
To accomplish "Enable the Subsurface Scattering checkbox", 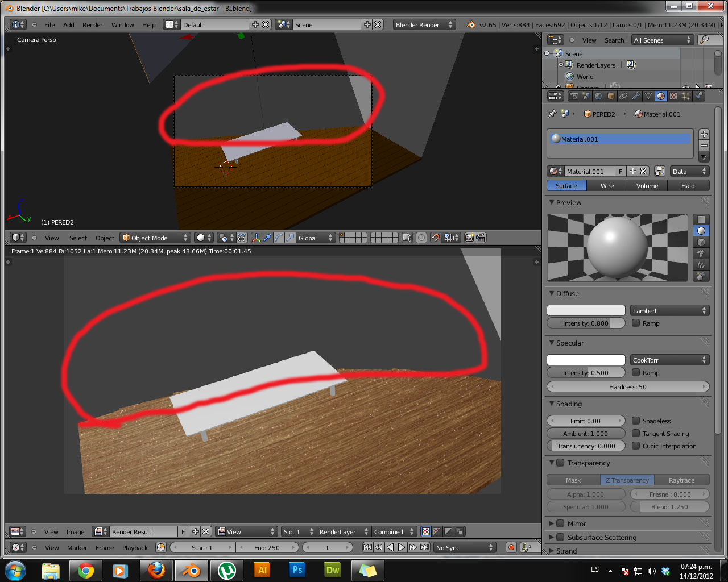I will tap(560, 537).
